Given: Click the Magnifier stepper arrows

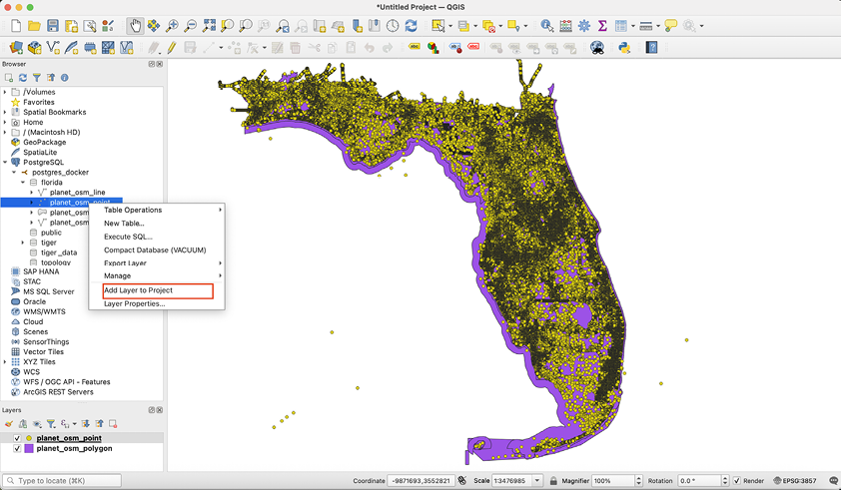Looking at the screenshot, I should (639, 480).
